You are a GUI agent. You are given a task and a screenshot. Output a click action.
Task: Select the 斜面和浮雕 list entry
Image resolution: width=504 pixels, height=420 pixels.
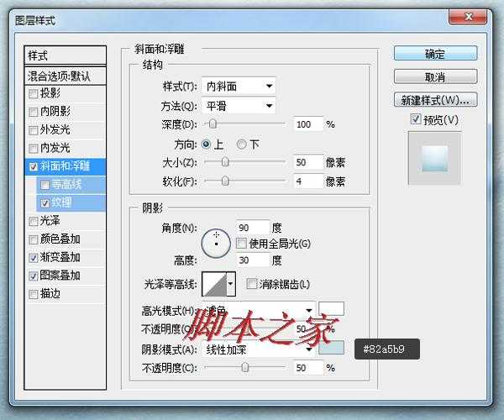coord(65,166)
